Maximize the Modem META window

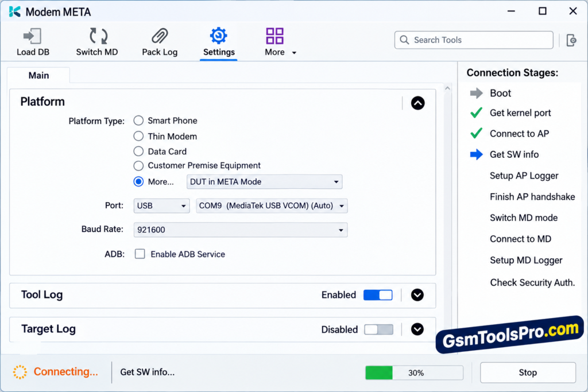(x=542, y=11)
